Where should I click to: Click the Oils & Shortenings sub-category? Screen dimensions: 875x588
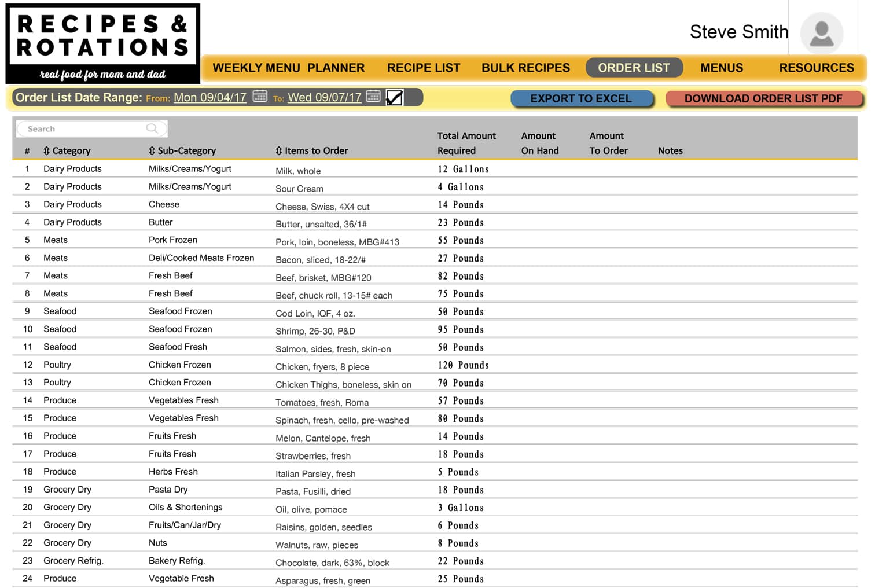186,508
